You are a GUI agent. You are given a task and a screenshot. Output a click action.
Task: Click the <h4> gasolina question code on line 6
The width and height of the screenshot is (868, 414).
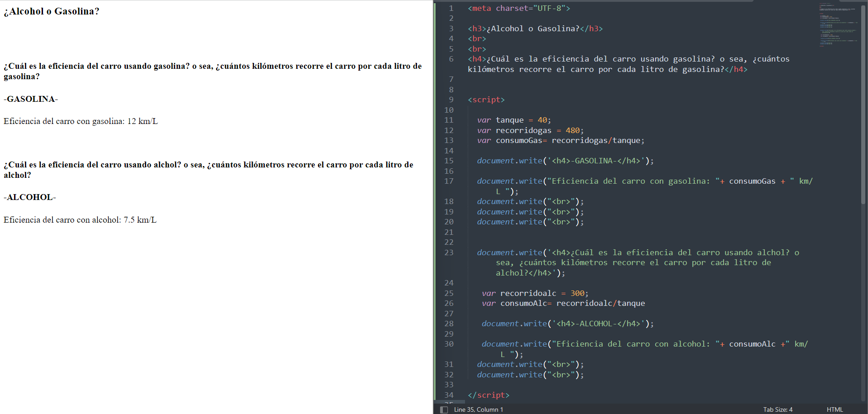click(x=628, y=64)
